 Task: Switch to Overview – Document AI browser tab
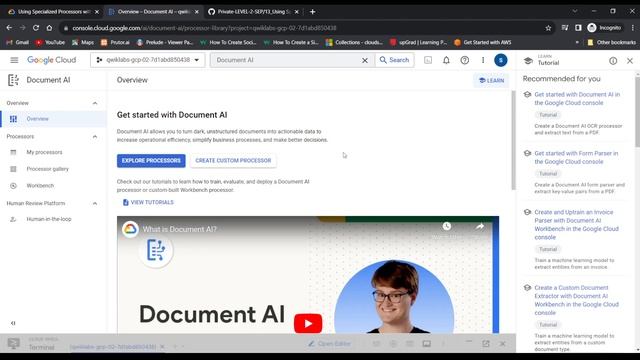pos(153,12)
